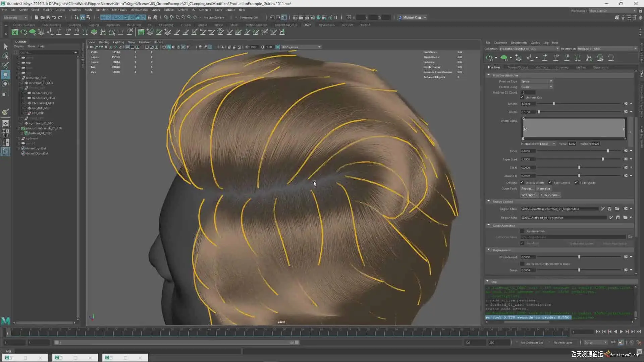Screen dimensions: 644x362
Task: Click the Taper slider handle
Action: pos(608,151)
